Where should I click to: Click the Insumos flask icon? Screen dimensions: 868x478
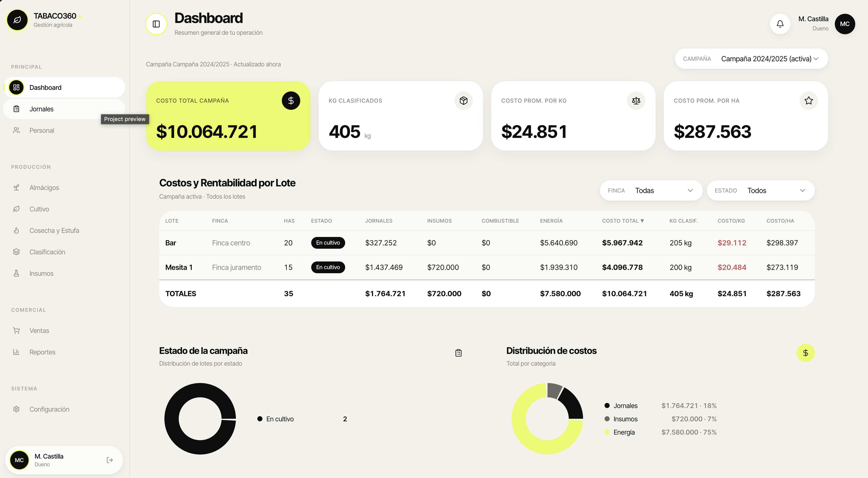(16, 273)
